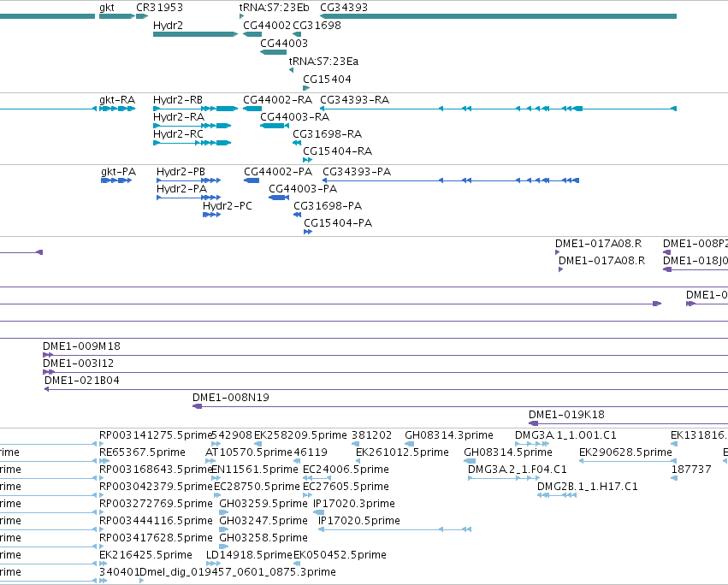Click EC27605.5prime EST label
Image resolution: width=728 pixels, height=585 pixels.
[346, 487]
